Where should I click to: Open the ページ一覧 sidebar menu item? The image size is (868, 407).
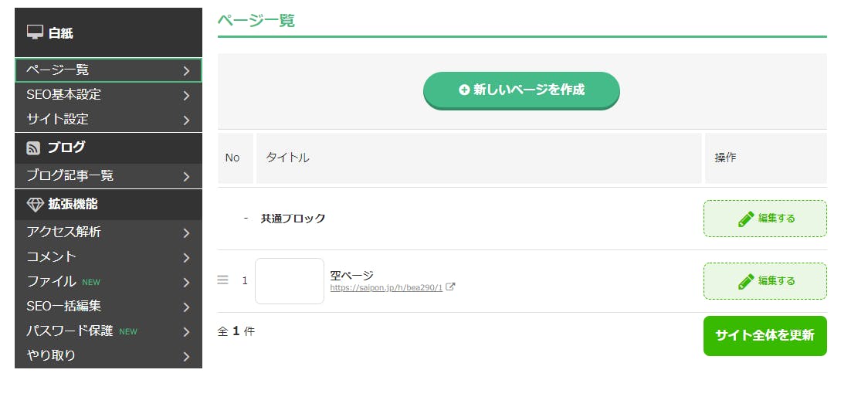108,70
